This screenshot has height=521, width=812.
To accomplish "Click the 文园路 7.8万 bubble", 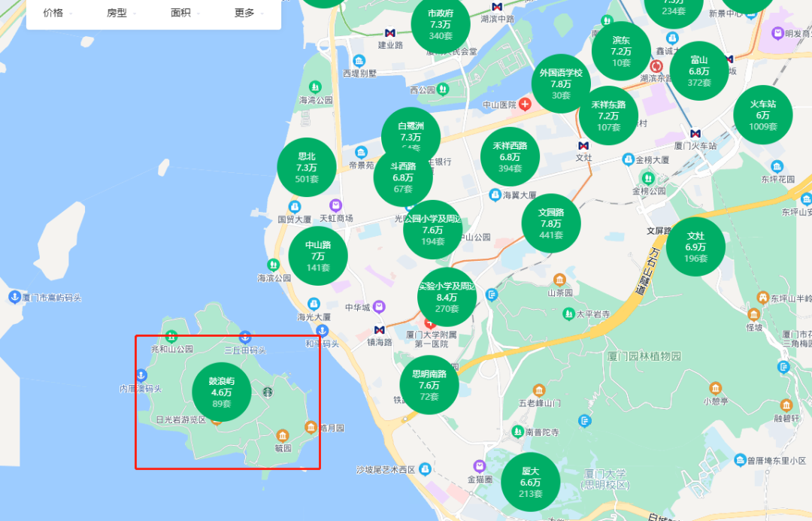I will 551,223.
